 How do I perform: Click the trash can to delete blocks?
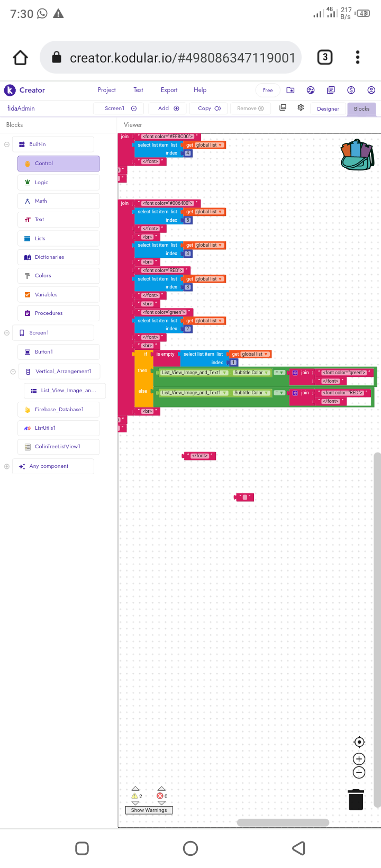356,799
